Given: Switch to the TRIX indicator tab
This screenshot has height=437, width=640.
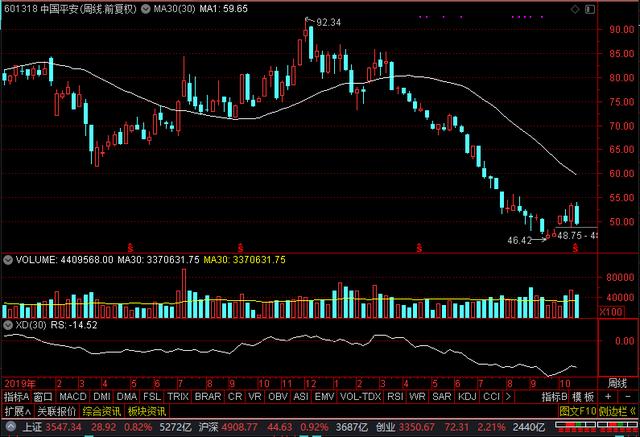Looking at the screenshot, I should (178, 396).
